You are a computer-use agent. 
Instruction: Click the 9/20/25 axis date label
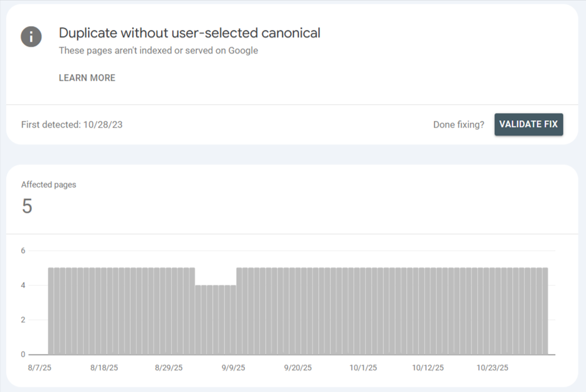(297, 368)
